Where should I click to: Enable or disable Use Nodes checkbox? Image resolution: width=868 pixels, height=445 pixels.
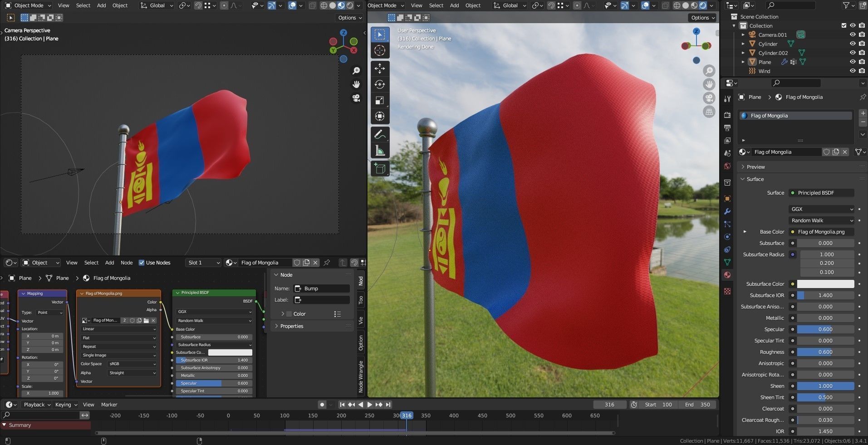[x=142, y=263]
